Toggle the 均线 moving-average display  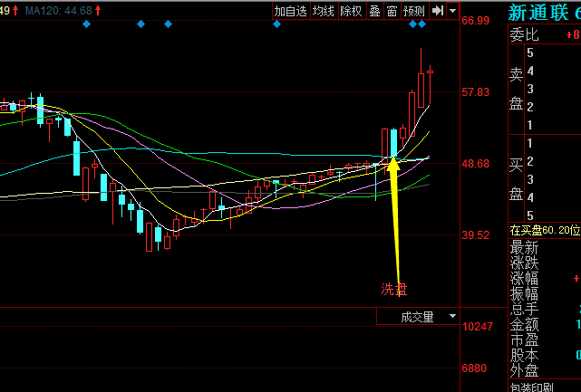coord(323,11)
